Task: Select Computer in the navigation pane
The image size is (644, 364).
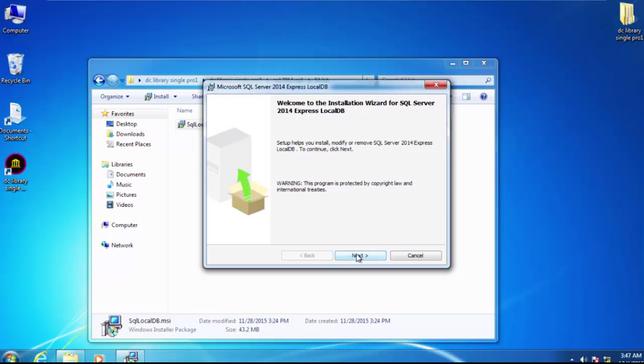Action: pyautogui.click(x=124, y=225)
